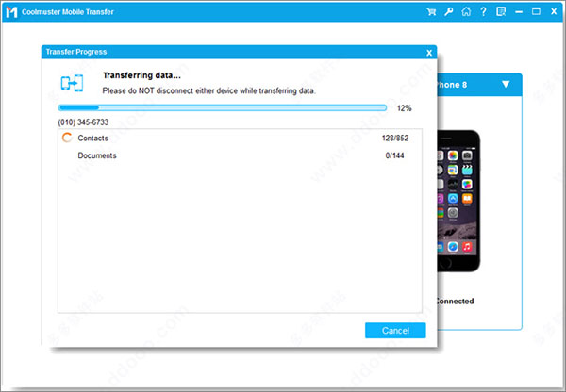566x392 pixels.
Task: Click the Connected status label
Action: [455, 302]
